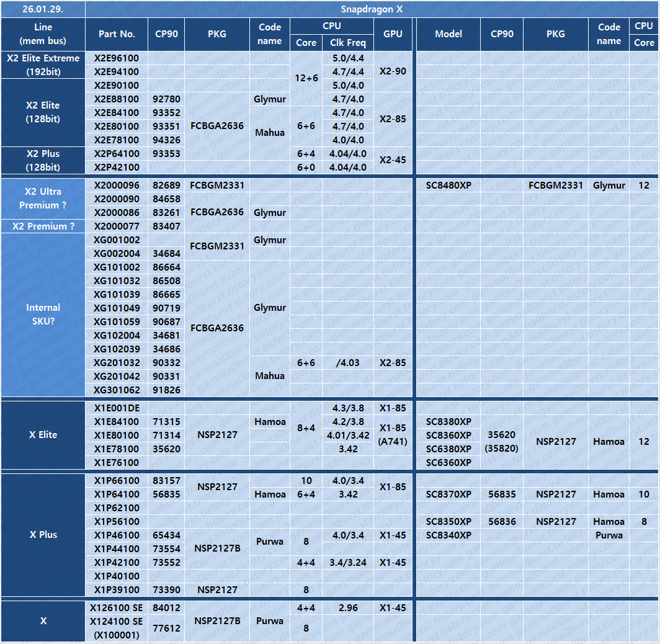Click CP90 value 94326
Image resolution: width=660 pixels, height=644 pixels.
point(166,140)
